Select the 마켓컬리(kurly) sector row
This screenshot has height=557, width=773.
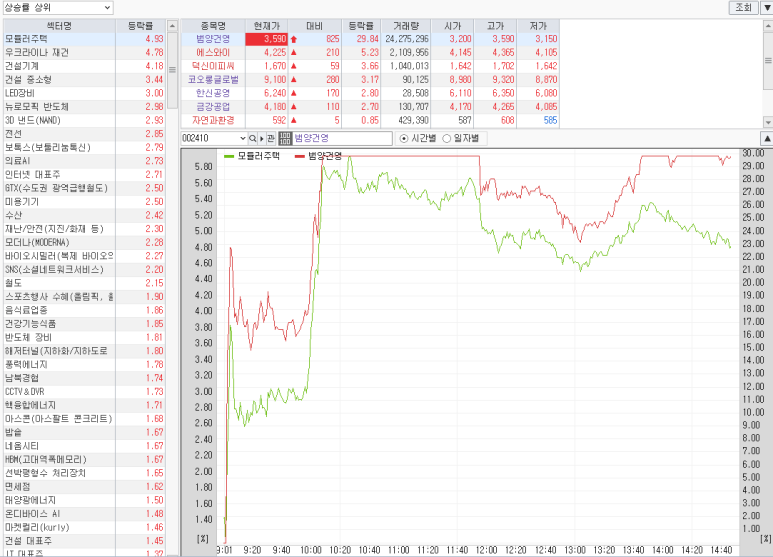click(x=84, y=527)
